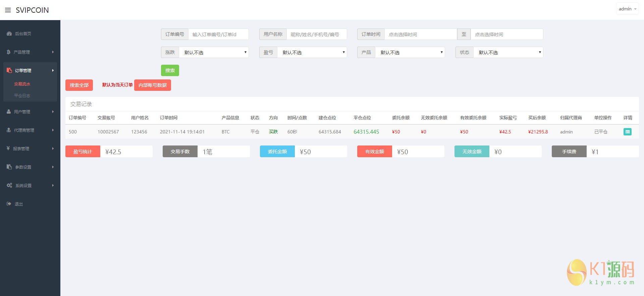The image size is (644, 296).
Task: Expand the 产品管理 submenu arrow
Action: [x=53, y=52]
